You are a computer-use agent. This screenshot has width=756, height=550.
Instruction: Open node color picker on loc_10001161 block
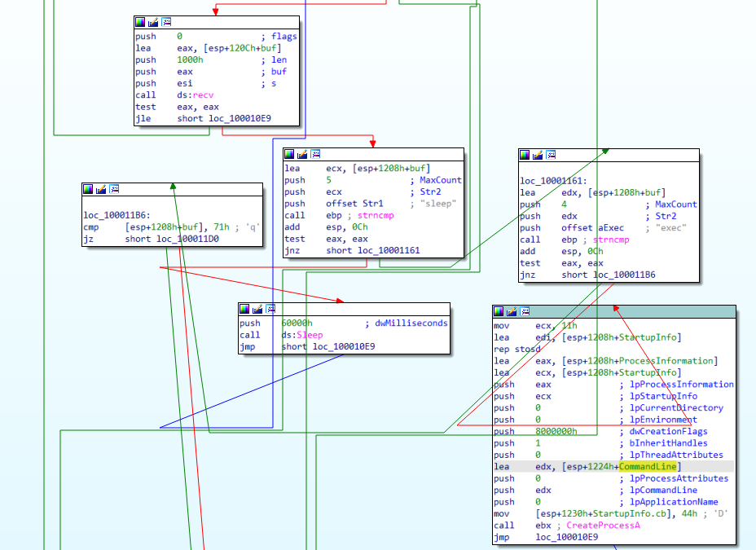coord(525,155)
